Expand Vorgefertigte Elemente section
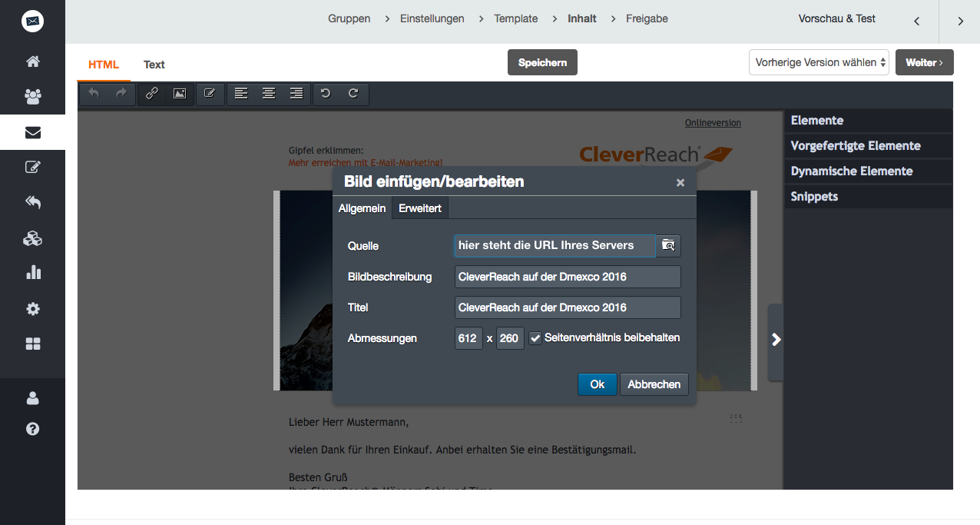980x525 pixels. [x=868, y=145]
